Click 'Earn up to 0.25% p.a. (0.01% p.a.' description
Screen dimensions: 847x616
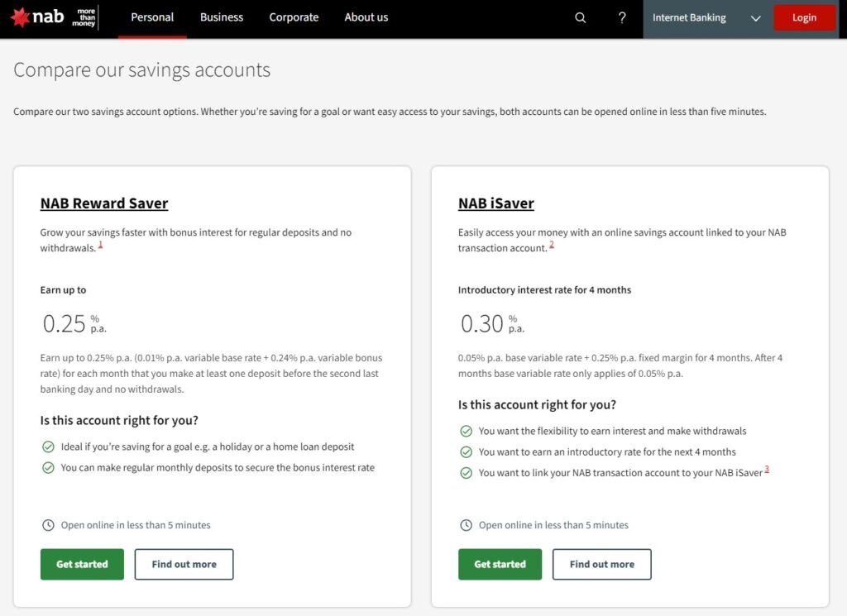[211, 374]
